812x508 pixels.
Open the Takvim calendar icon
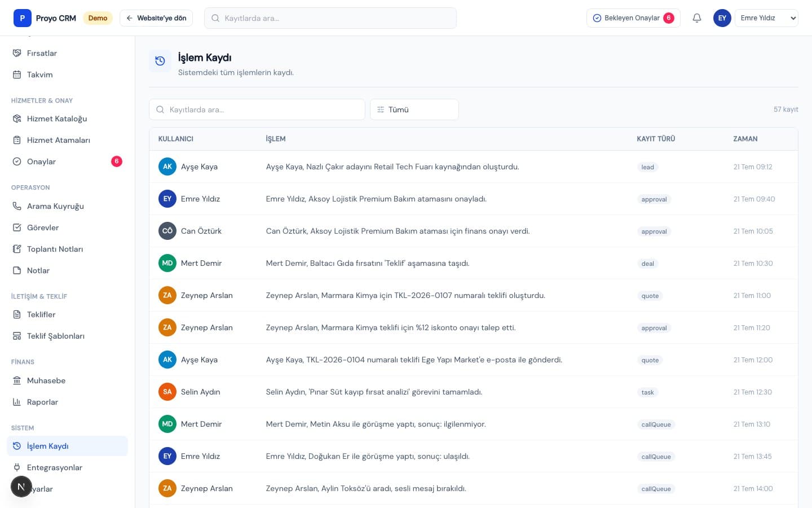click(x=17, y=75)
